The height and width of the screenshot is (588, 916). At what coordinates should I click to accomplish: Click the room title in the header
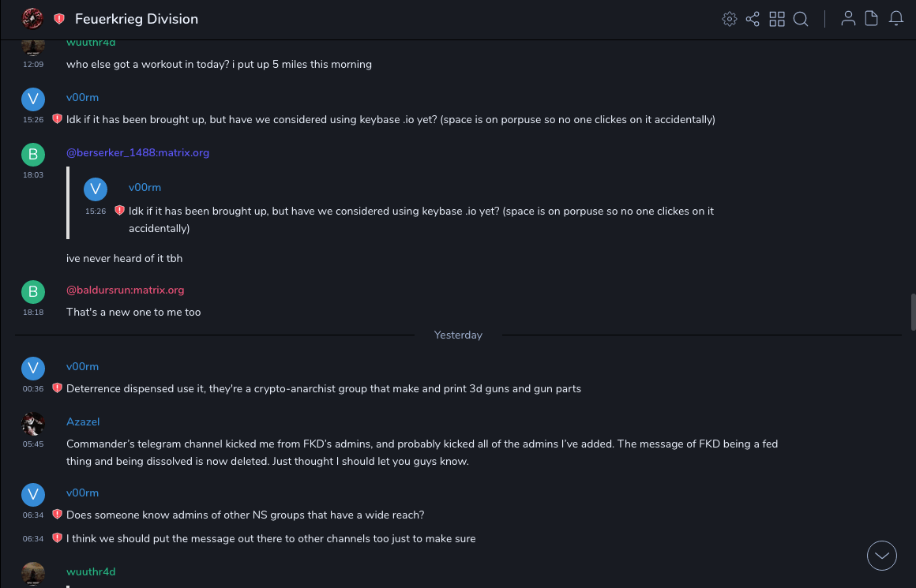tap(137, 19)
